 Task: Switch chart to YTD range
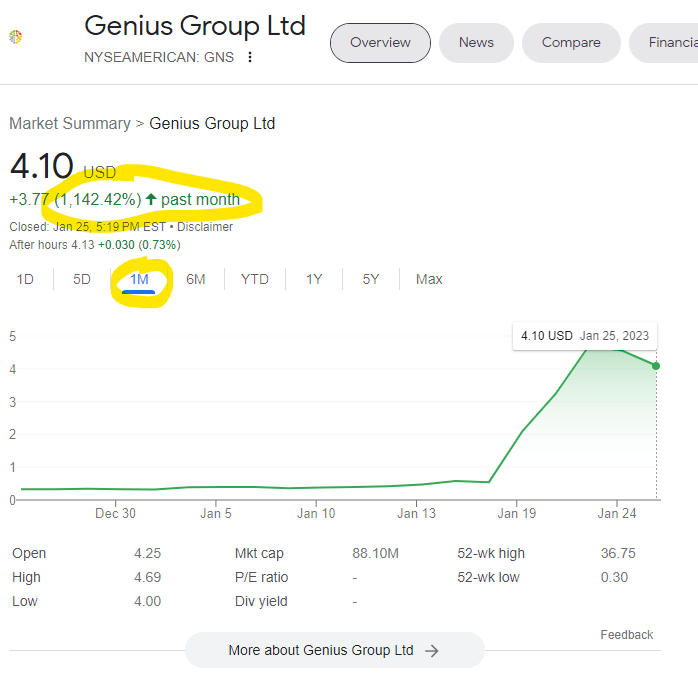point(255,279)
